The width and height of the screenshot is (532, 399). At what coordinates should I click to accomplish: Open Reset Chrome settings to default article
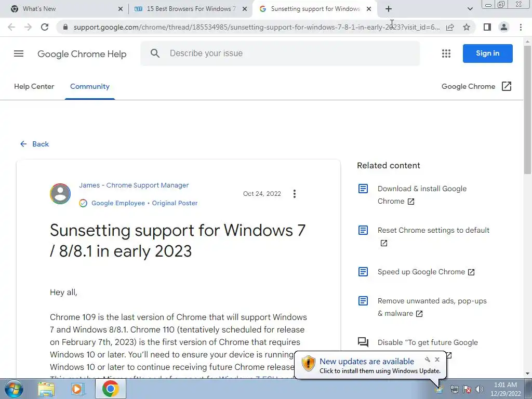click(x=433, y=236)
